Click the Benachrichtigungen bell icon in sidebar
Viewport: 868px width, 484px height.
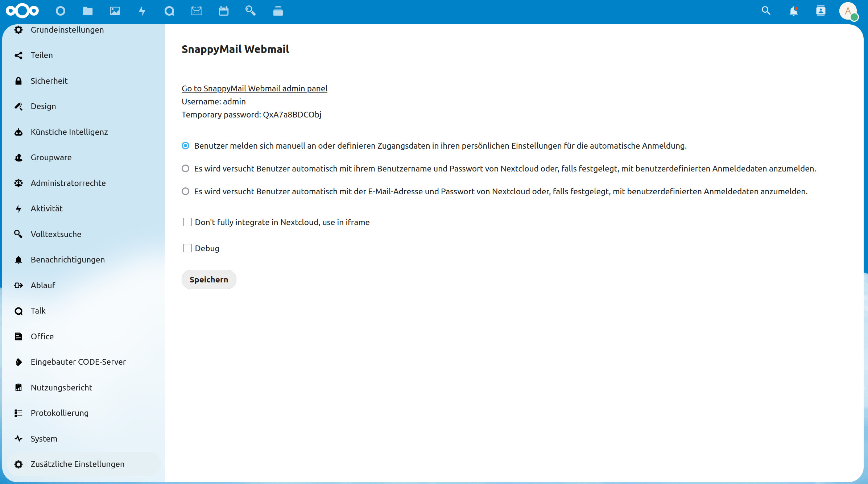click(x=18, y=260)
